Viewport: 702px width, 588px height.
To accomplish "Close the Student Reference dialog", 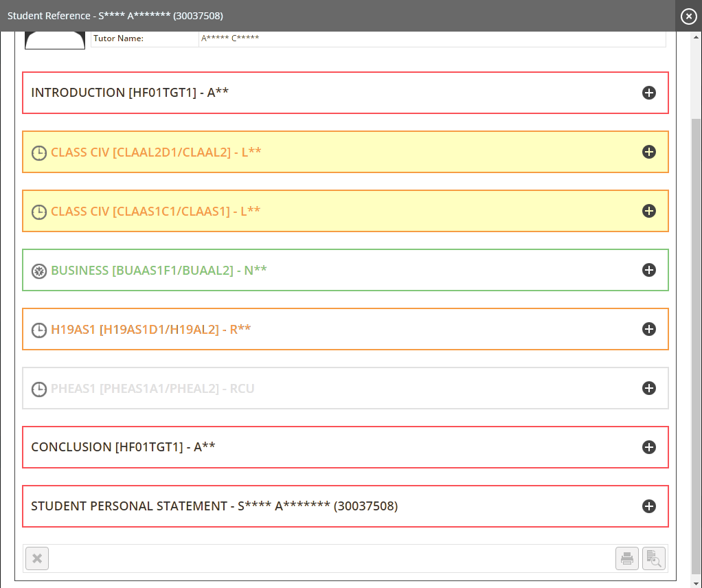I will click(x=688, y=16).
